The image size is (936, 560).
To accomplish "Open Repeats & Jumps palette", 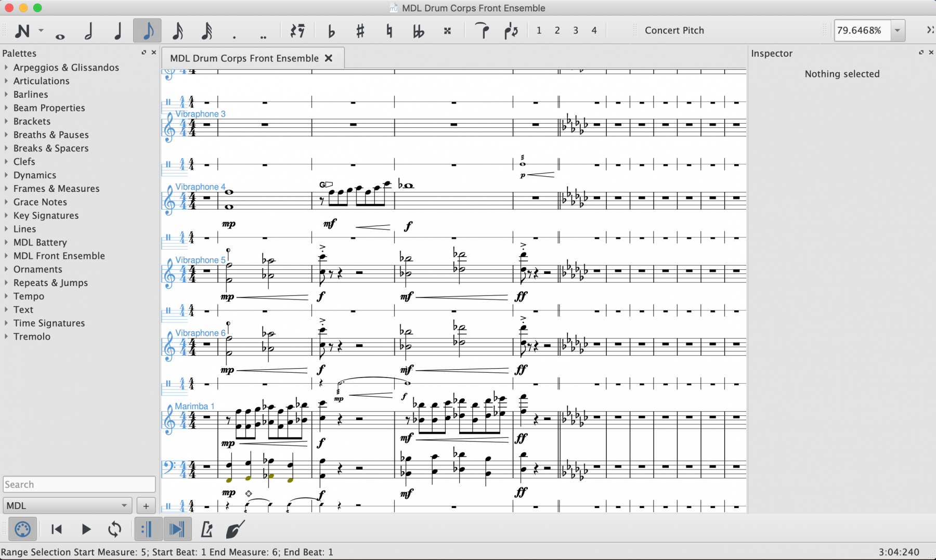I will pos(50,283).
